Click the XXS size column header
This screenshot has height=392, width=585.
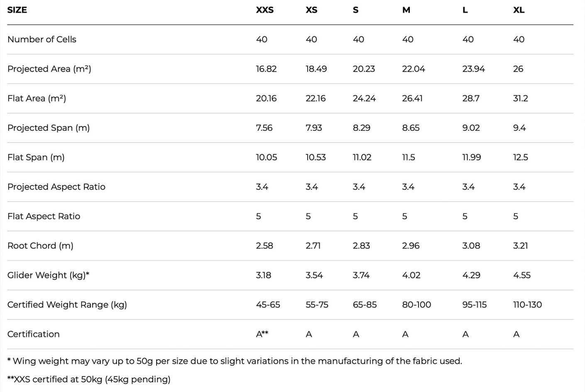(x=264, y=10)
